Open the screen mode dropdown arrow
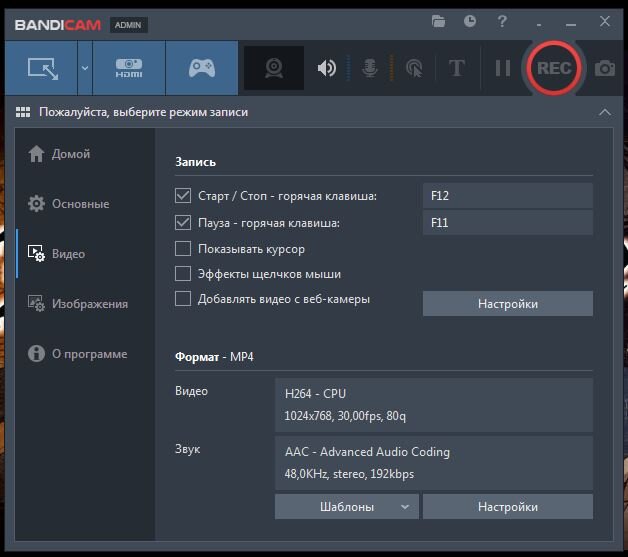Image resolution: width=628 pixels, height=557 pixels. click(x=85, y=68)
